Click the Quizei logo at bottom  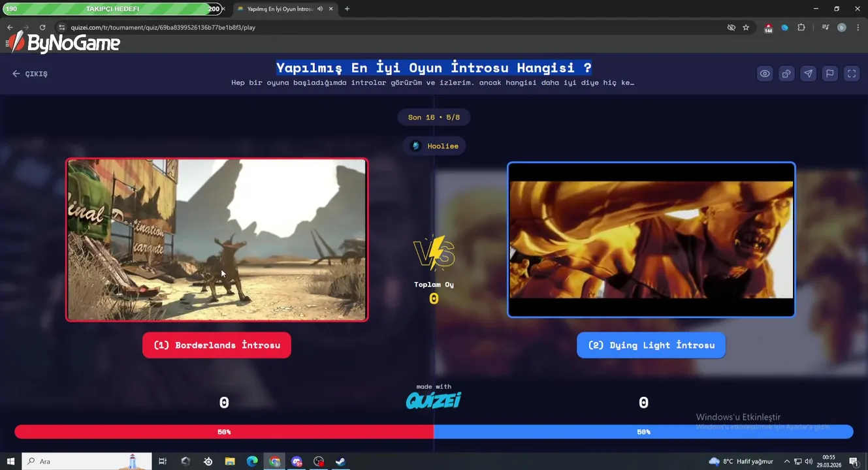point(434,400)
